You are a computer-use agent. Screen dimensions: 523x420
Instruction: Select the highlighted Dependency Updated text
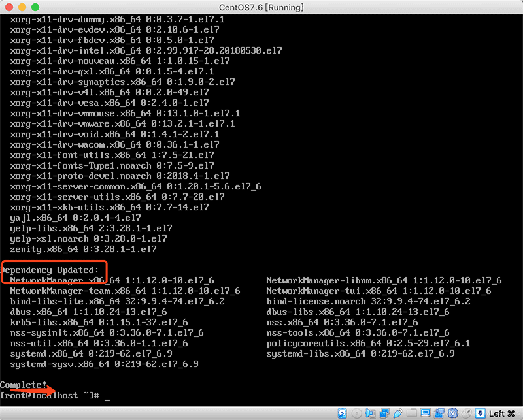[52, 270]
